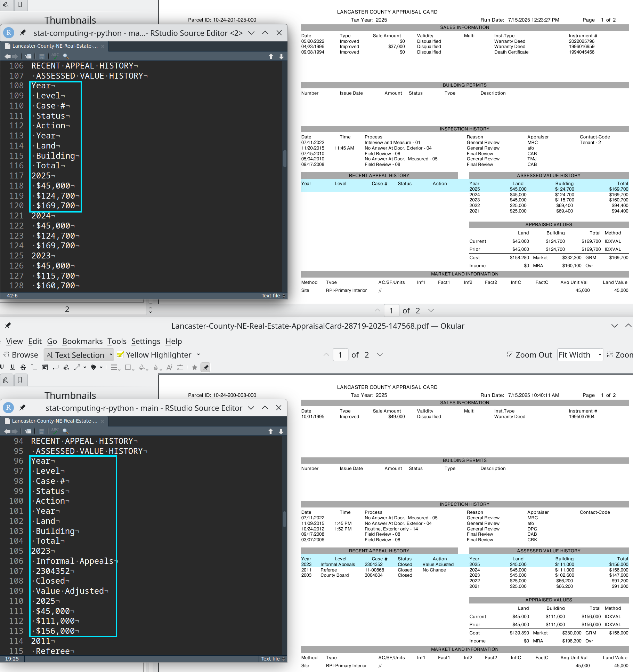Image resolution: width=633 pixels, height=672 pixels.
Task: Select the typewriter annotation tool
Action: coord(34,367)
